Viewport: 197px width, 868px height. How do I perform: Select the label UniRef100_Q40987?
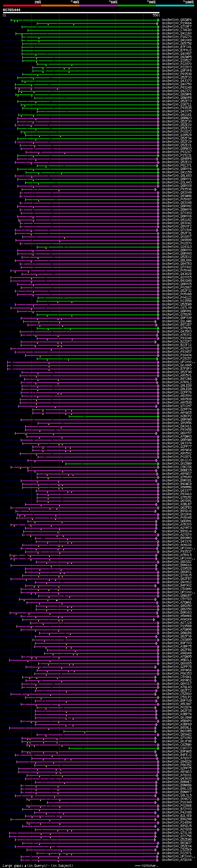(x=177, y=54)
